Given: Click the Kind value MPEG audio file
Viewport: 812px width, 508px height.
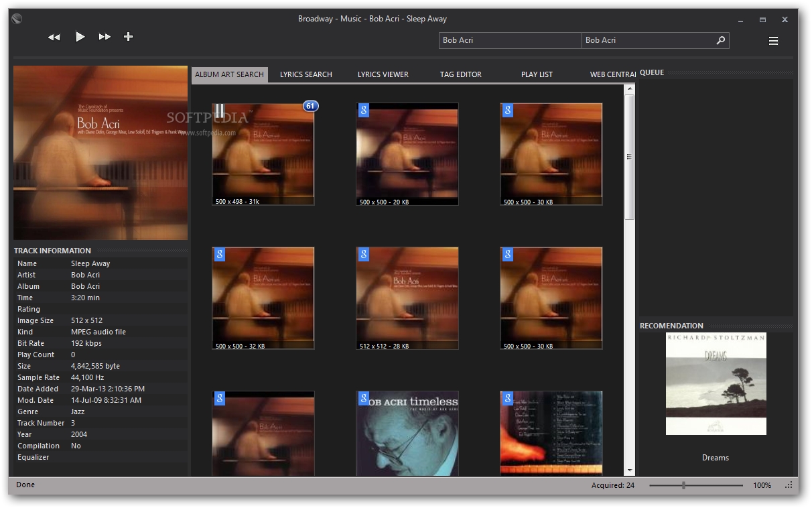Looking at the screenshot, I should (x=98, y=332).
